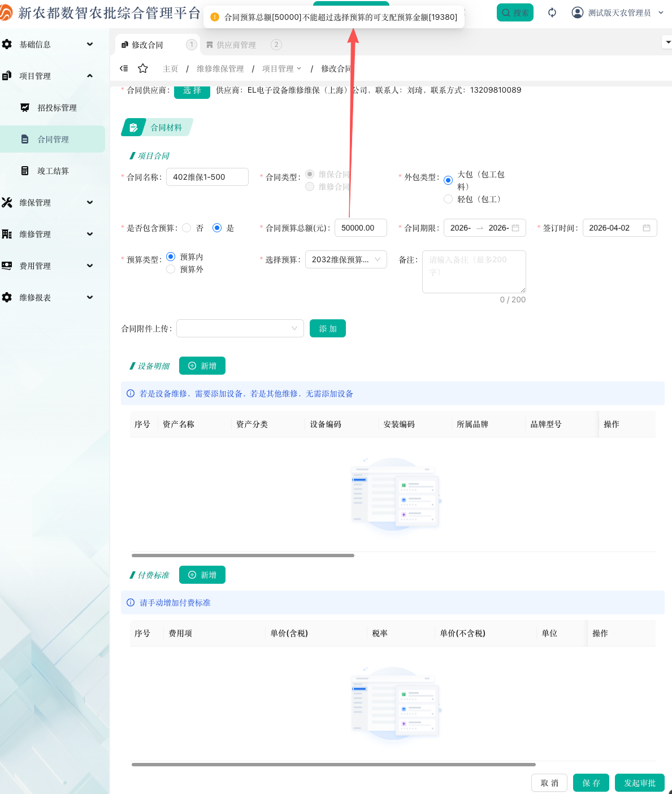Click 保存 button
Screen dimensions: 672x794
click(591, 783)
